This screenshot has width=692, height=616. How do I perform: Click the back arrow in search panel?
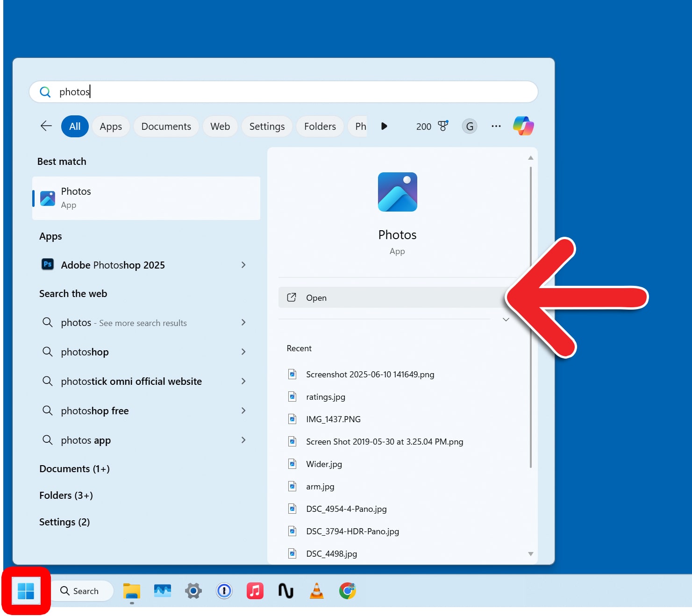point(46,126)
